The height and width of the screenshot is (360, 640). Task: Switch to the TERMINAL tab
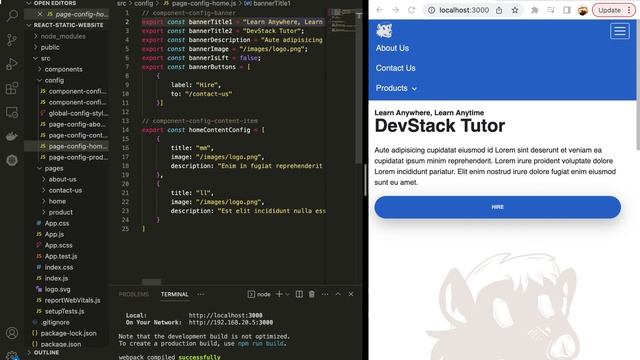coord(175,294)
